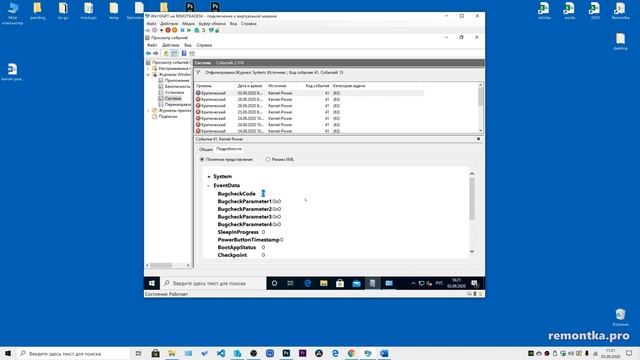Image resolution: width=640 pixels, height=360 pixels.
Task: Open the Recycle Bin desktop icon
Action: pyautogui.click(x=620, y=317)
